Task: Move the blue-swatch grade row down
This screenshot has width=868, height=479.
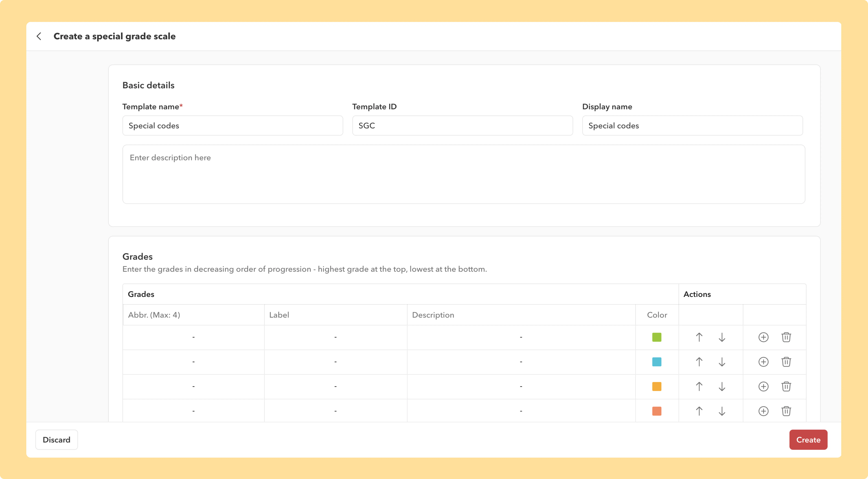Action: coord(722,362)
